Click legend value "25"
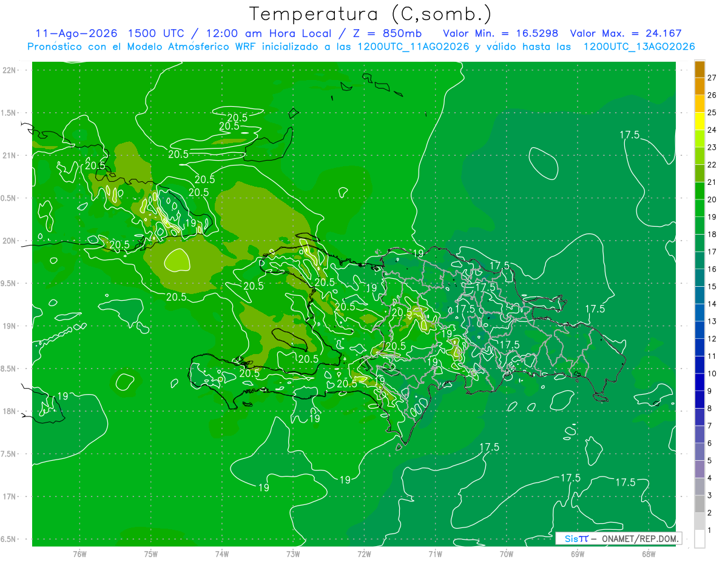The height and width of the screenshot is (562, 728). tap(712, 112)
